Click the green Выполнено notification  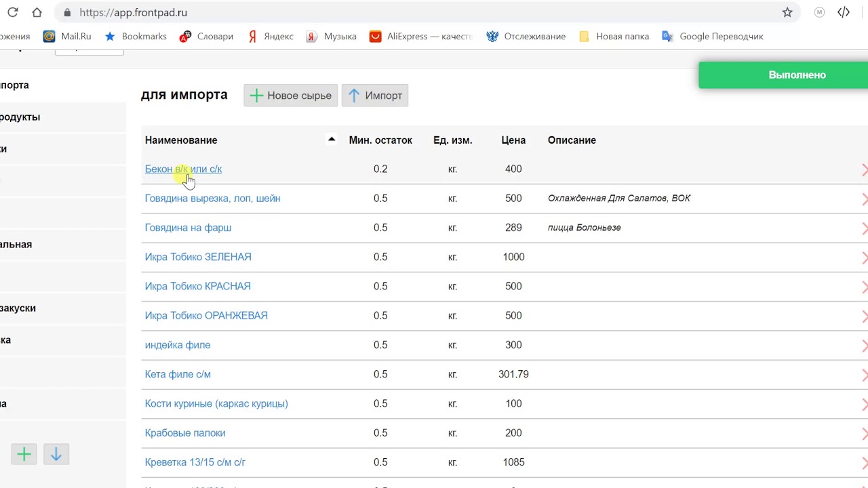[x=783, y=75]
